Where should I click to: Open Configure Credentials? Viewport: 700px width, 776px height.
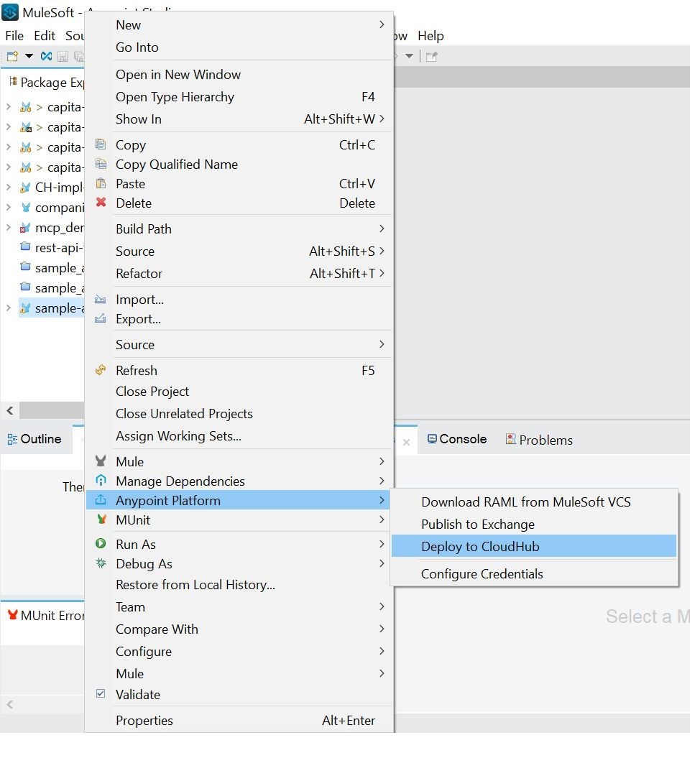coord(534,573)
